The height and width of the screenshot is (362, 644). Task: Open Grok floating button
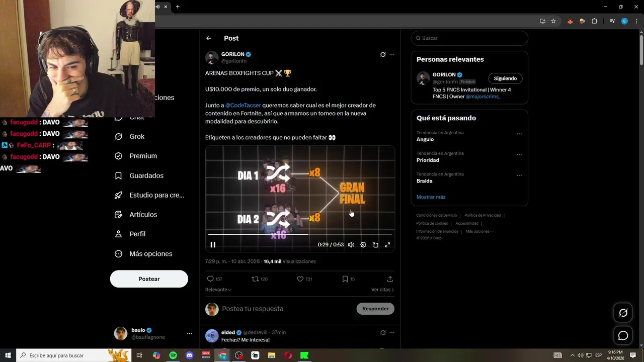pos(623,313)
